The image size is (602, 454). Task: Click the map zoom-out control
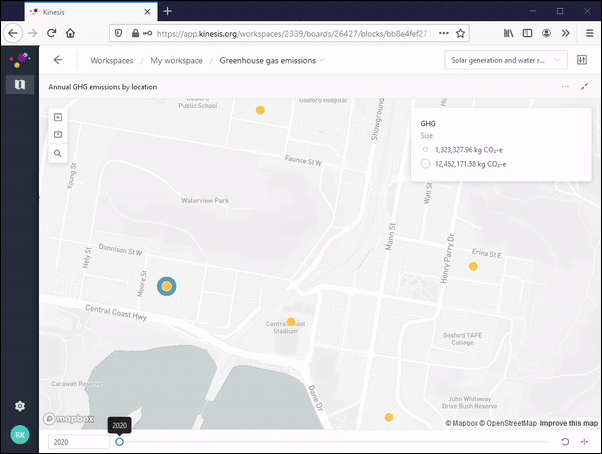(x=58, y=134)
